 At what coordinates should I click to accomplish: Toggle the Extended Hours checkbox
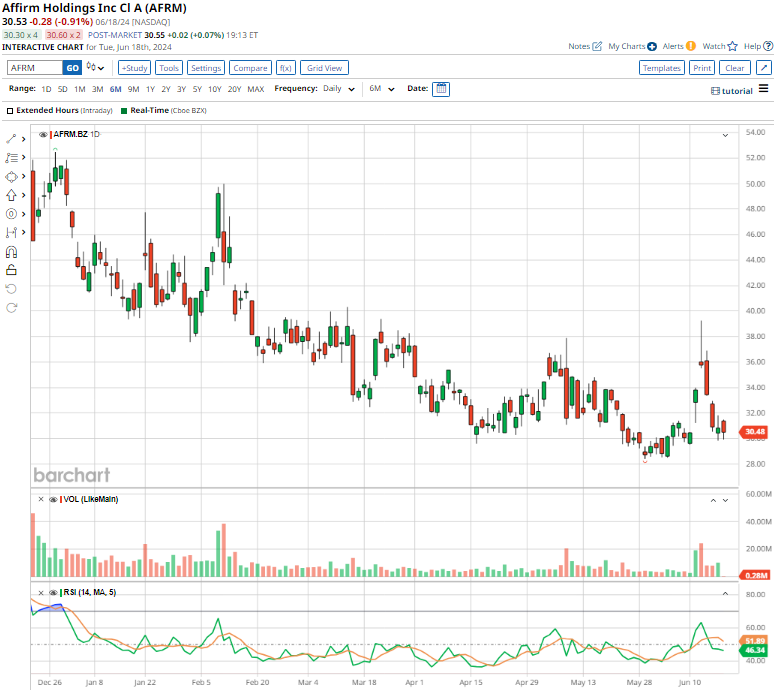pyautogui.click(x=10, y=110)
